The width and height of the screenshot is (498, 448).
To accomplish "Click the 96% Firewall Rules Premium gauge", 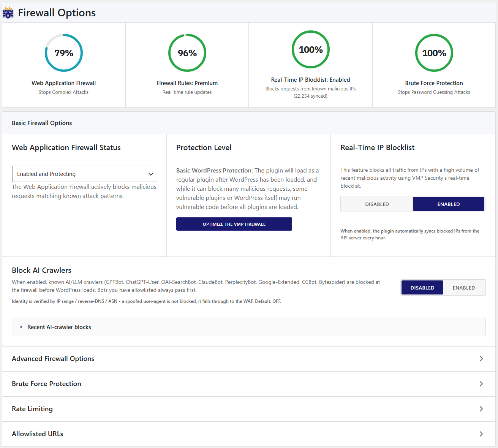I will tap(187, 53).
